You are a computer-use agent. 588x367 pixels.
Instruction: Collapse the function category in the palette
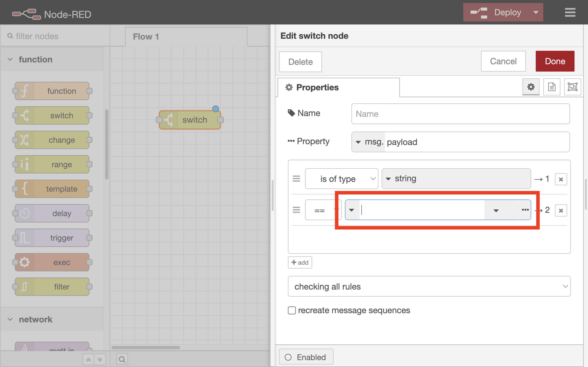click(10, 59)
